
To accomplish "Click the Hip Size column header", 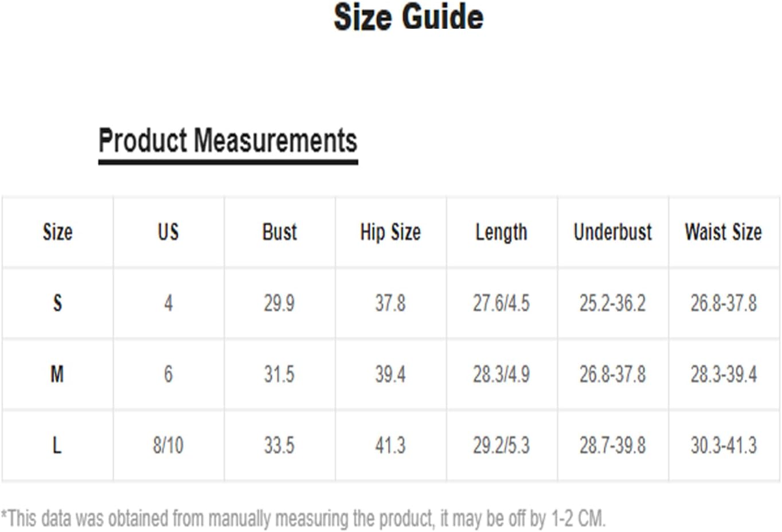I will (390, 232).
